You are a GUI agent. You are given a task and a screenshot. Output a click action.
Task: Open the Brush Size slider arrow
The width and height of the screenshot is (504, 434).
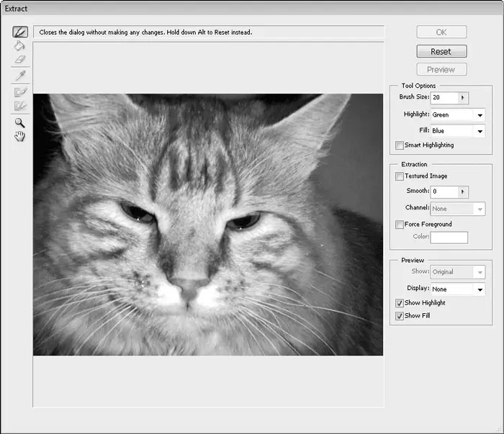463,97
